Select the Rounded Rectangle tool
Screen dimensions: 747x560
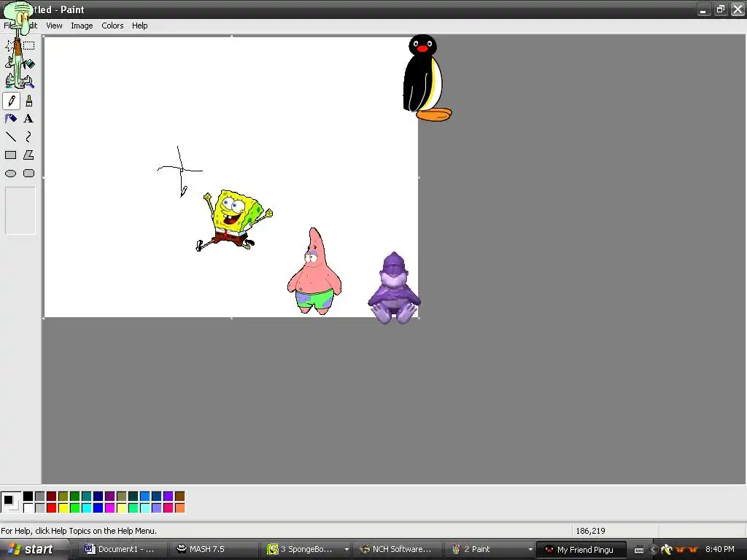(x=29, y=174)
